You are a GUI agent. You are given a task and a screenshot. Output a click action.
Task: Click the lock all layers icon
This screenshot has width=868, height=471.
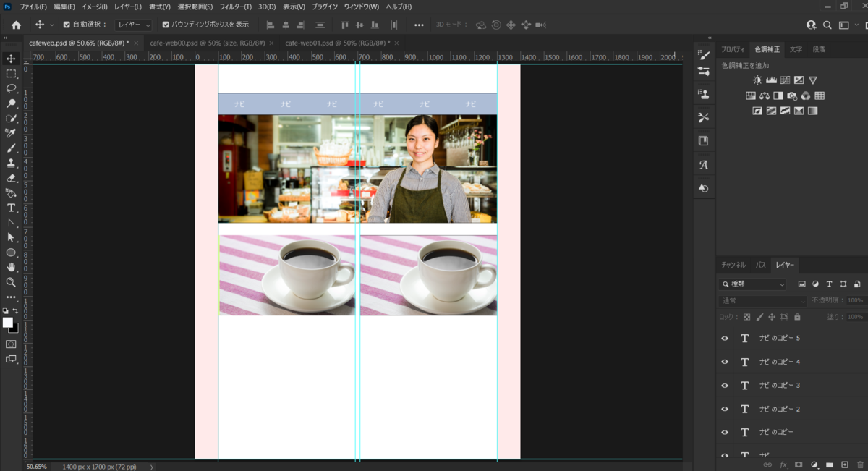click(797, 317)
